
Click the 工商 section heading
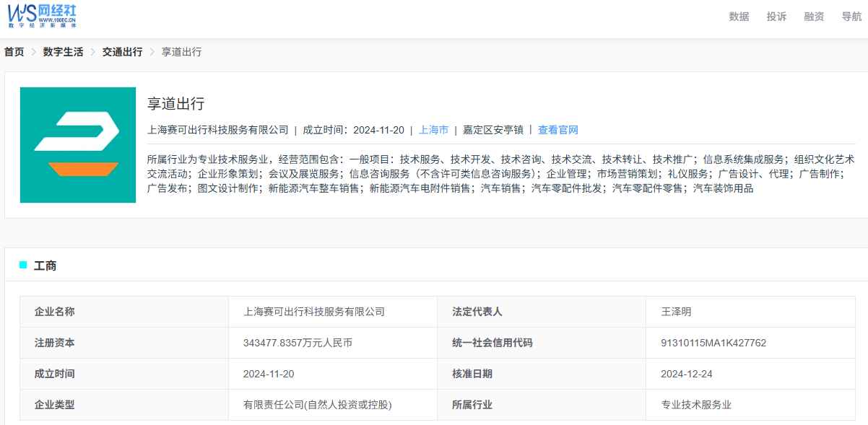click(45, 266)
